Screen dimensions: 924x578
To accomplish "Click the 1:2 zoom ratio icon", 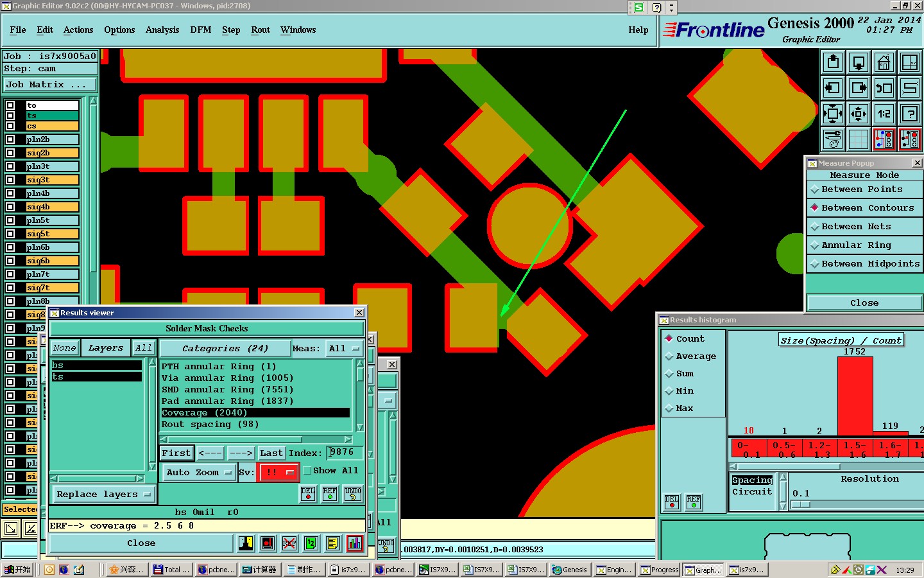I will click(x=884, y=114).
